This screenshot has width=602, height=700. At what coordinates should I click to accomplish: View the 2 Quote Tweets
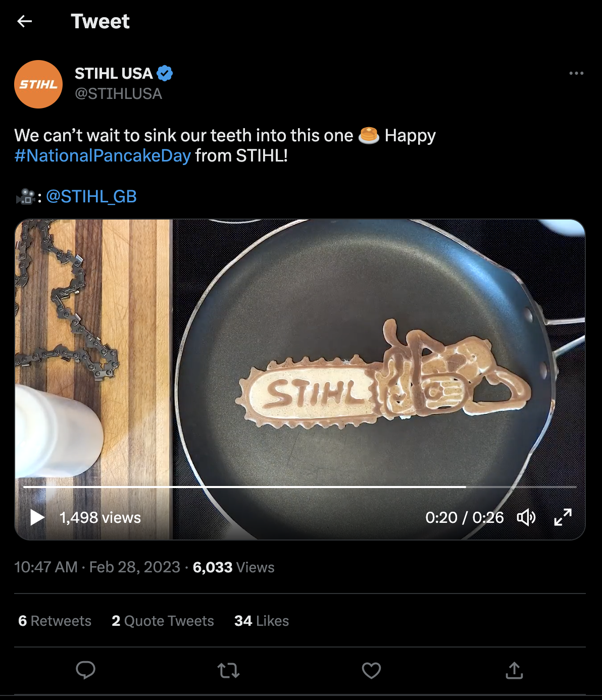coord(163,621)
